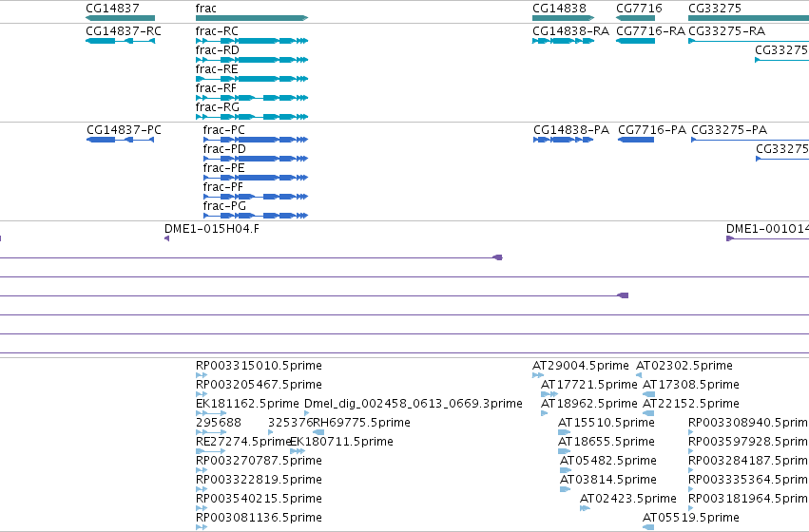The image size is (809, 532).
Task: Click the CG14837-RC transcript
Action: tap(120, 41)
